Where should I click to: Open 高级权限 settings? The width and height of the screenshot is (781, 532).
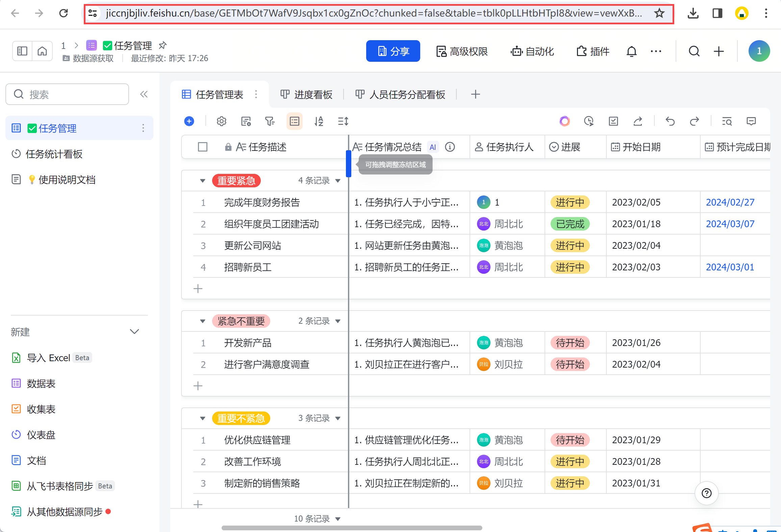pyautogui.click(x=462, y=51)
